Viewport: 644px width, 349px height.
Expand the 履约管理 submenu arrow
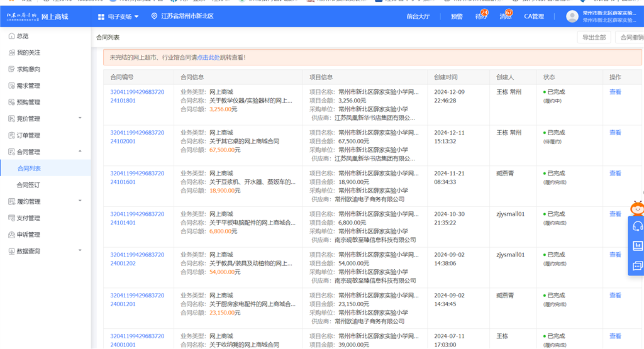point(80,201)
